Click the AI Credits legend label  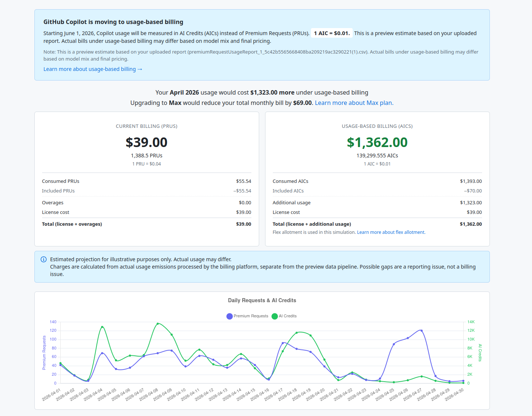point(288,316)
